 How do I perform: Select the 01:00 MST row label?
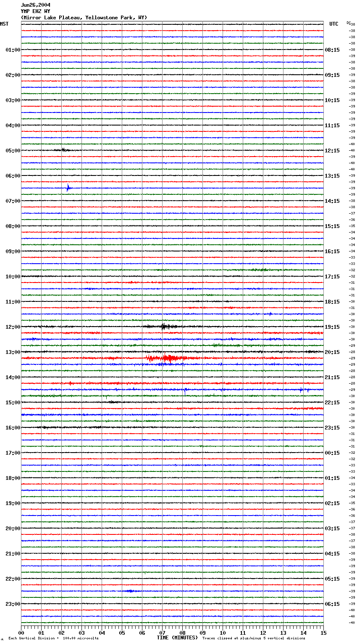(13, 50)
